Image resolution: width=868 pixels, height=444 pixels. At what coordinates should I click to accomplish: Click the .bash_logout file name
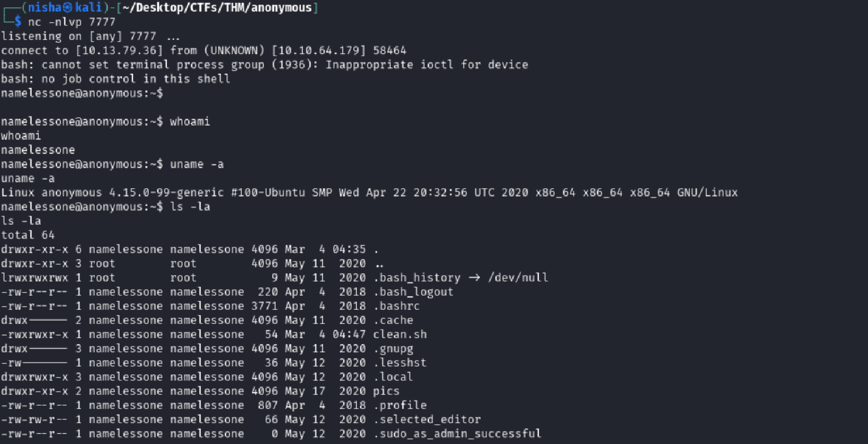[413, 292]
